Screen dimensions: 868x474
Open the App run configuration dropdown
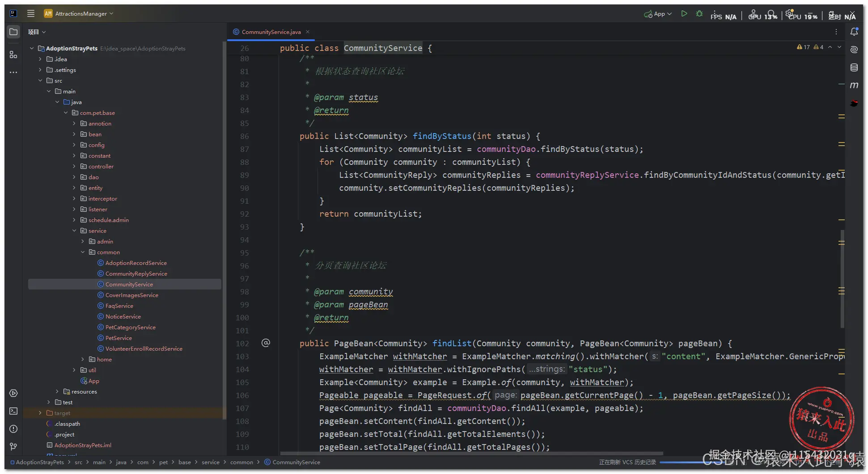click(658, 14)
